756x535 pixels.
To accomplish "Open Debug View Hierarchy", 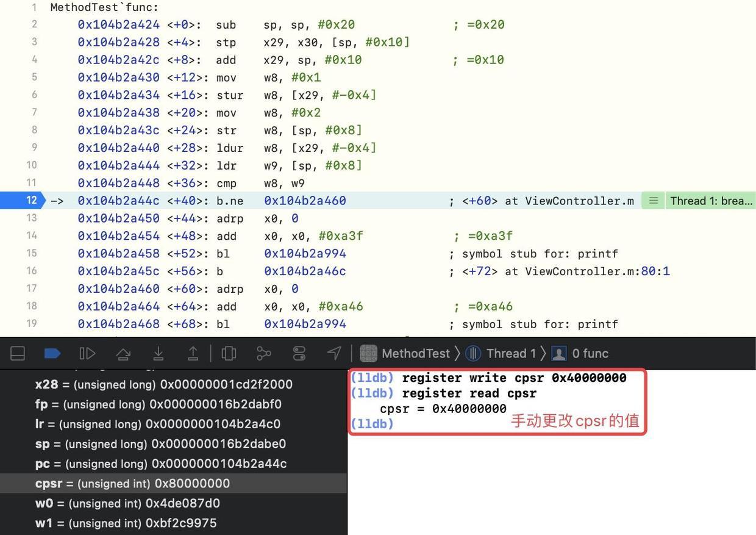I will [229, 353].
